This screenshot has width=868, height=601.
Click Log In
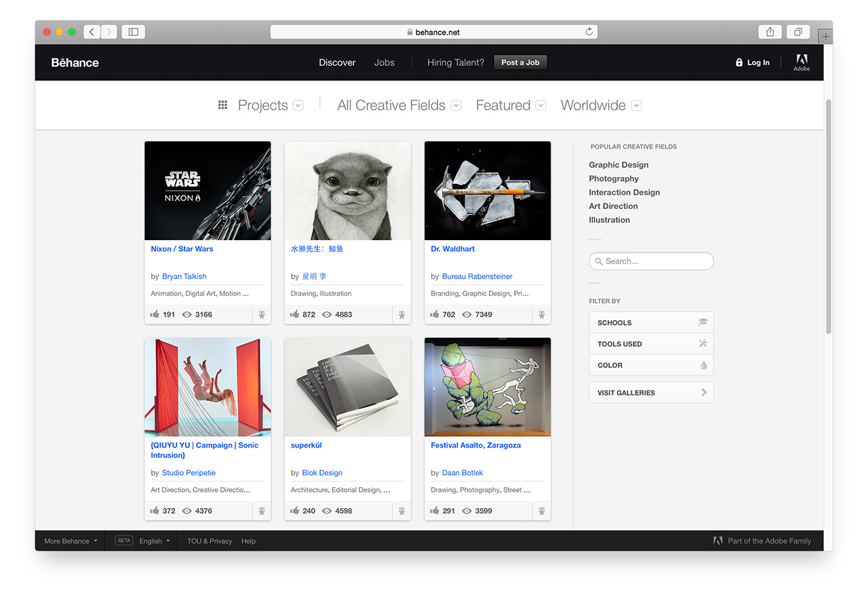click(x=758, y=62)
